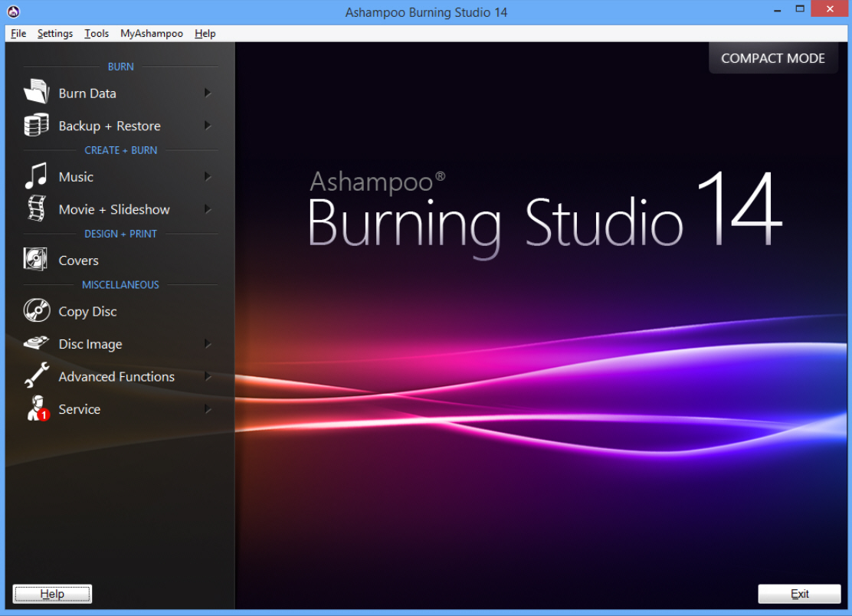Choose the Copy Disc label
Viewport: 852px width, 616px height.
(87, 312)
